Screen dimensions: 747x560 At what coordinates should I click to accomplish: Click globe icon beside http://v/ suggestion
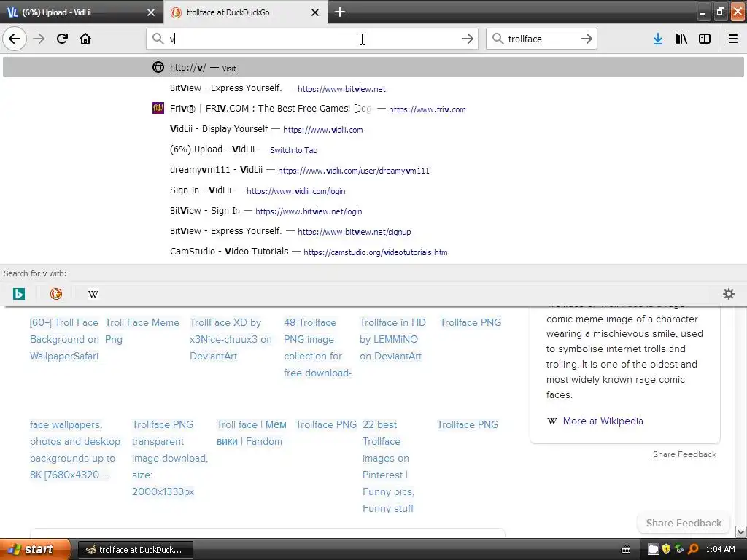[x=158, y=67]
